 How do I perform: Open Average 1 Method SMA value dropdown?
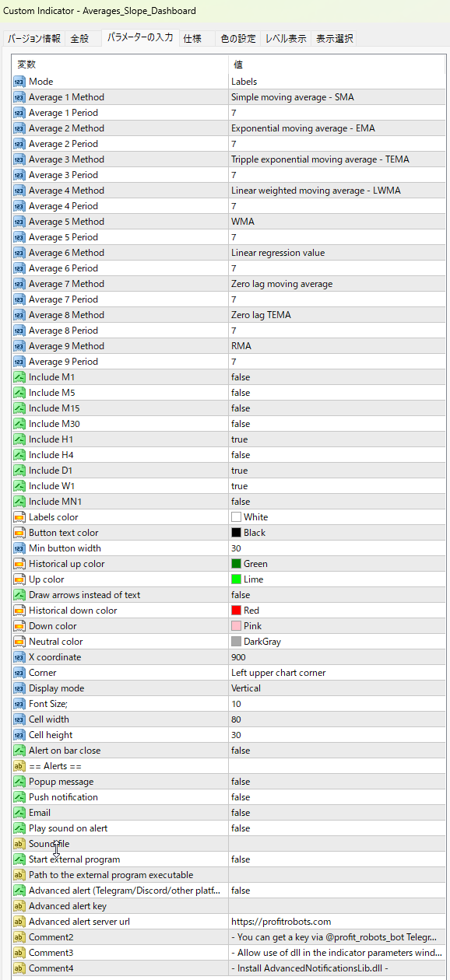[337, 97]
